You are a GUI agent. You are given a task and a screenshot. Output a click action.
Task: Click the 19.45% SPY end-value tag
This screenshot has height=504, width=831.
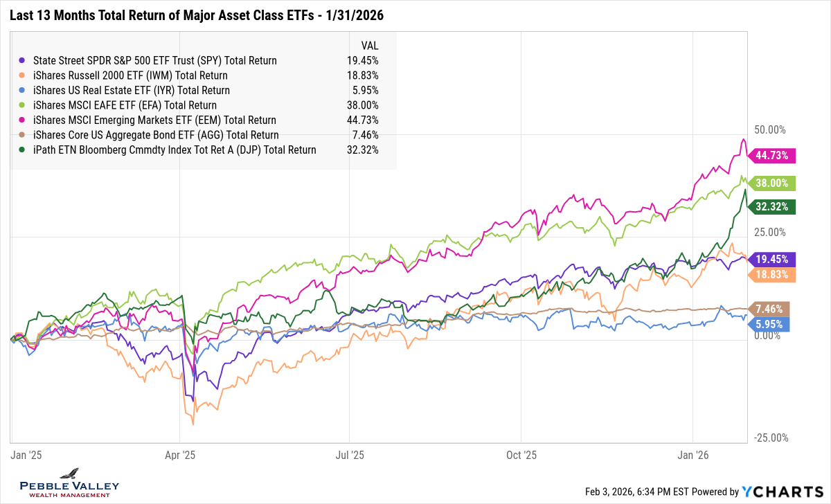click(771, 259)
